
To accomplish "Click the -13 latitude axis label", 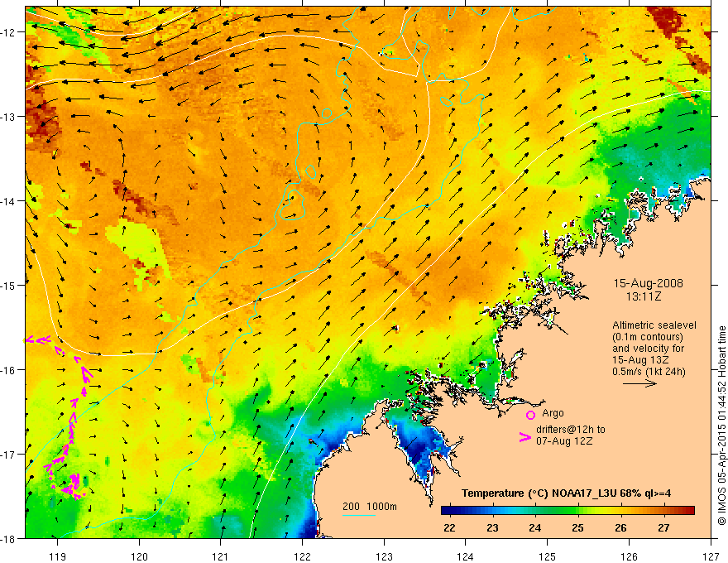I will 8,117.
